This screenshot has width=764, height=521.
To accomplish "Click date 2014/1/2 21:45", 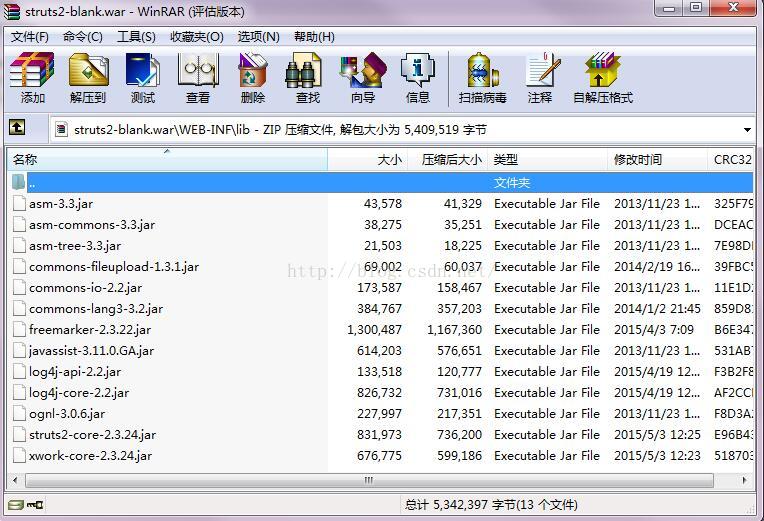I will tap(657, 309).
